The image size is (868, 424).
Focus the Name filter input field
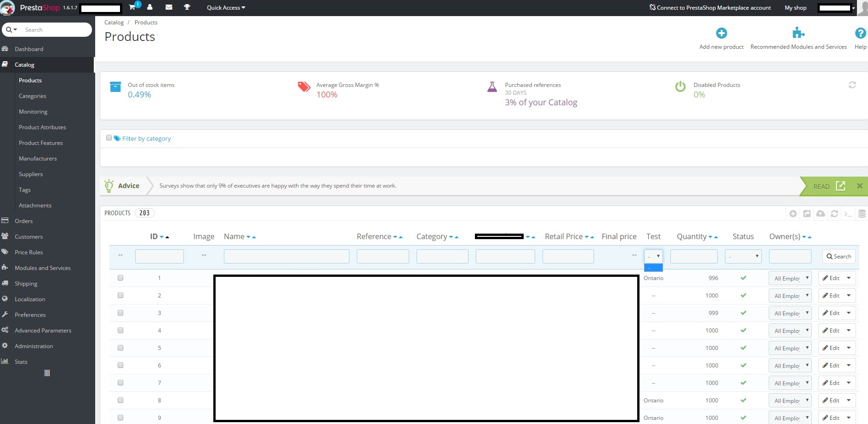point(286,256)
